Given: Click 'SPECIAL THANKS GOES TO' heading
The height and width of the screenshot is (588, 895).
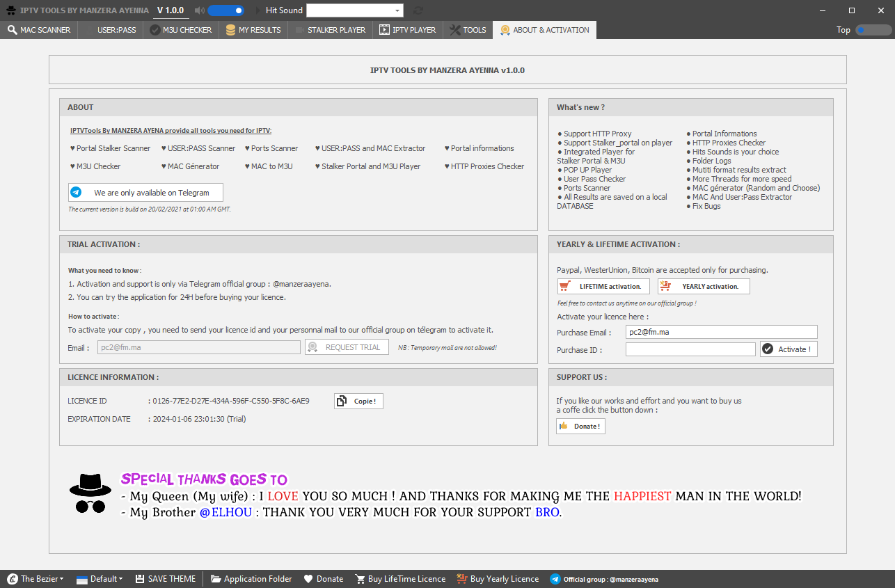Looking at the screenshot, I should (204, 479).
